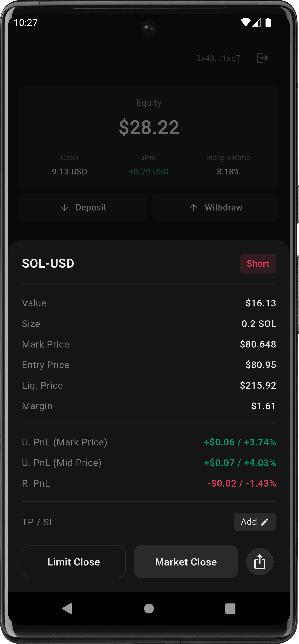Select the U. PnL (Mark Price) row value
The height and width of the screenshot is (644, 299).
(240, 442)
